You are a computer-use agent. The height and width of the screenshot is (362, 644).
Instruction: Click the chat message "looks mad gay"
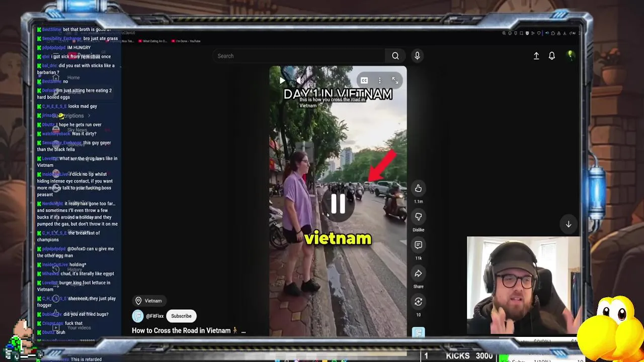83,106
